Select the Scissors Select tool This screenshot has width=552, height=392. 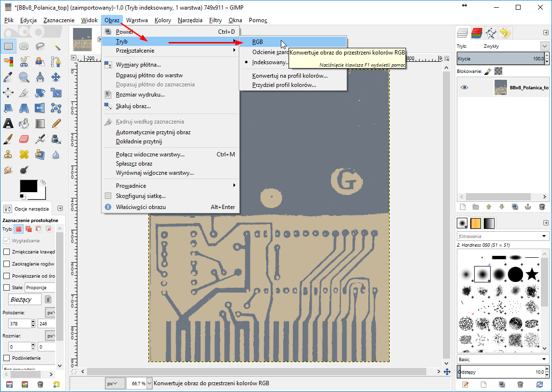point(24,61)
